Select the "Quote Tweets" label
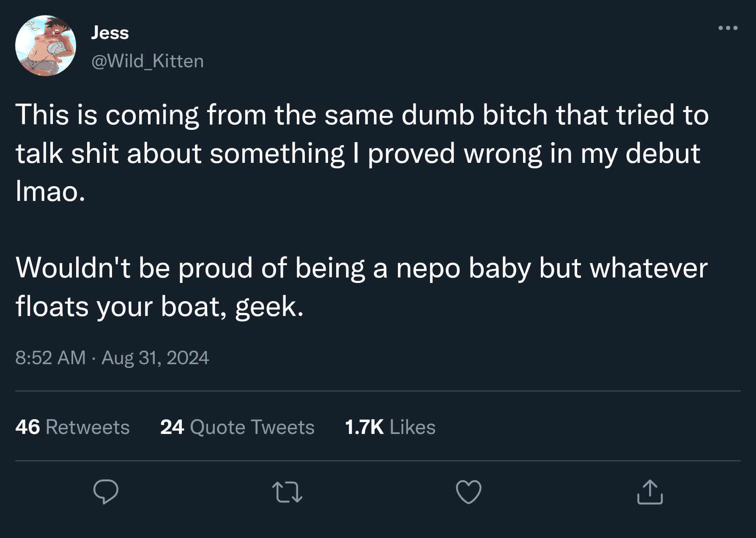The width and height of the screenshot is (756, 538). pyautogui.click(x=252, y=427)
